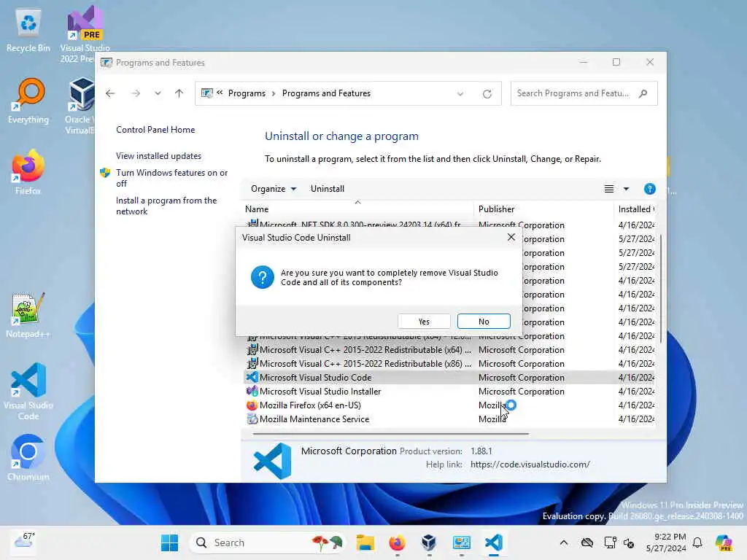This screenshot has height=560, width=747.
Task: Open More view options dropdown arrow
Action: pos(626,189)
